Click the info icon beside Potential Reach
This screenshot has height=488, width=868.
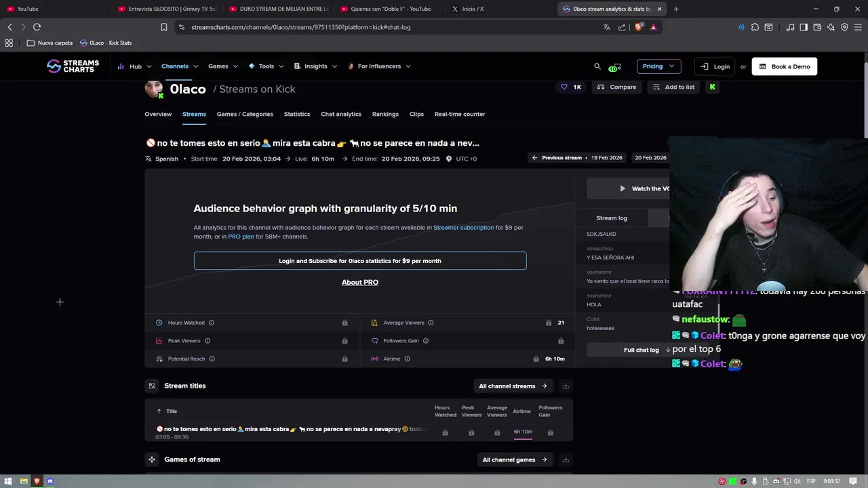coord(212,359)
